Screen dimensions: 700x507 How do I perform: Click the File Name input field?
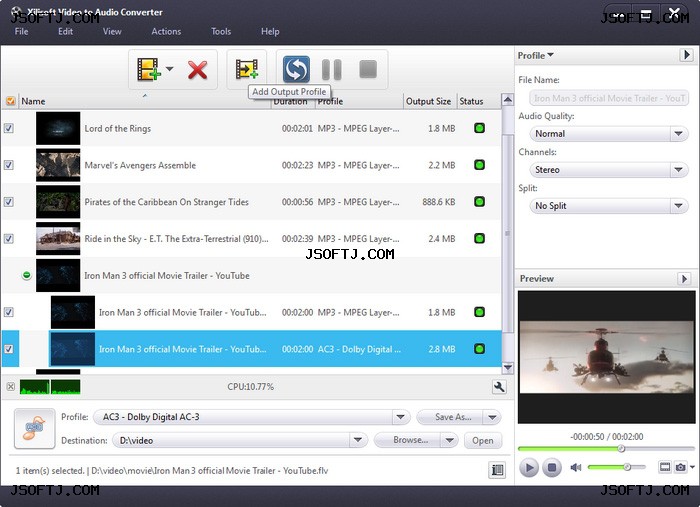tap(609, 98)
